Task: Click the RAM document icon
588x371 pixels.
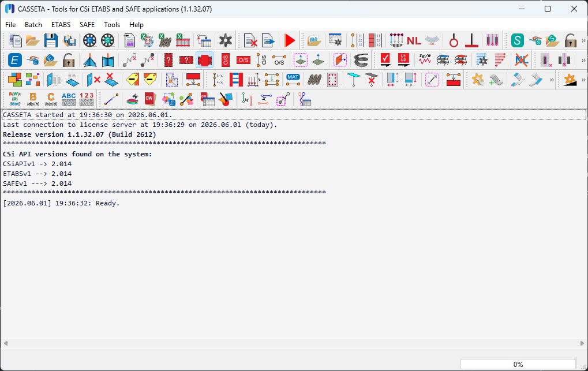Action: coord(129,40)
